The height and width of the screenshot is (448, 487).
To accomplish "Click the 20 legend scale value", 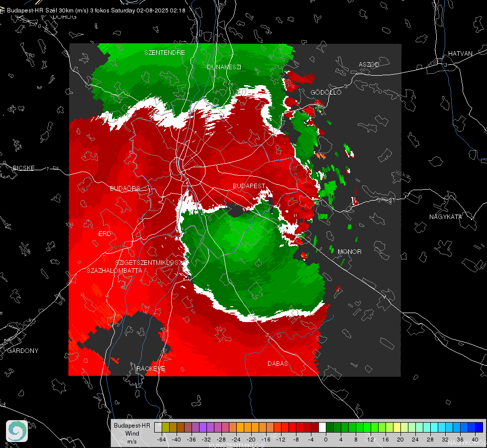I will click(x=400, y=440).
